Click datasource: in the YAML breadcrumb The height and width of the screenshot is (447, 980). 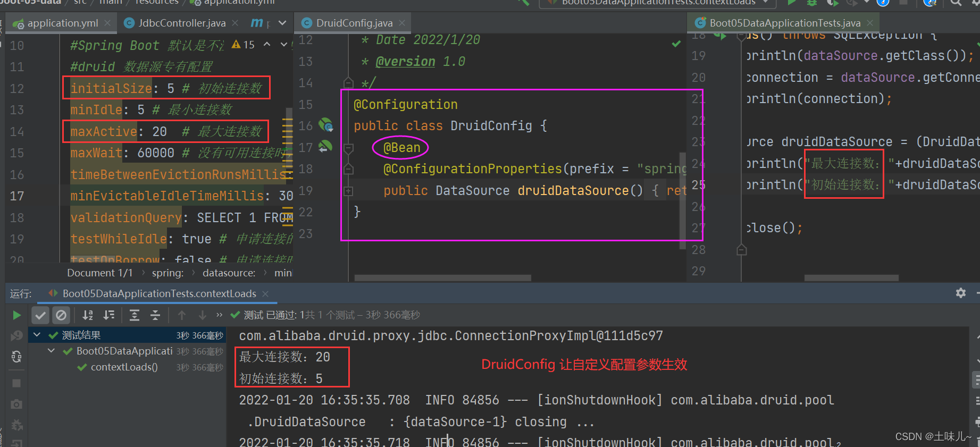(229, 273)
